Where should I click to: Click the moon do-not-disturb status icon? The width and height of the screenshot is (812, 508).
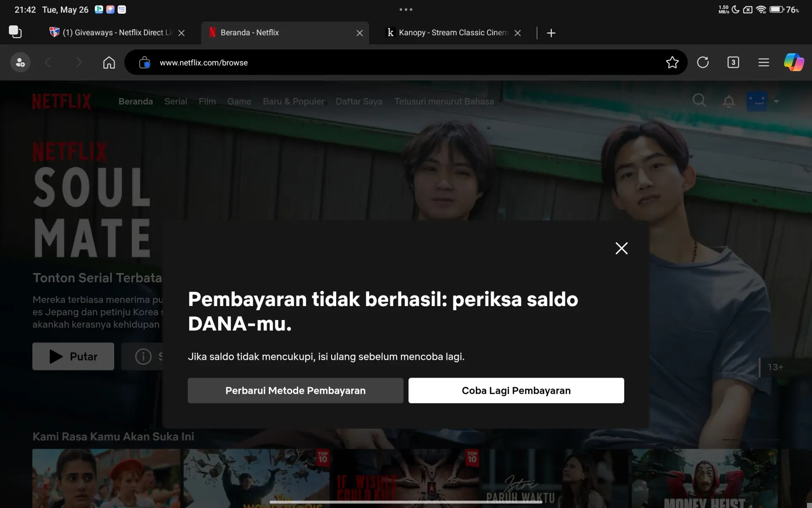point(735,9)
